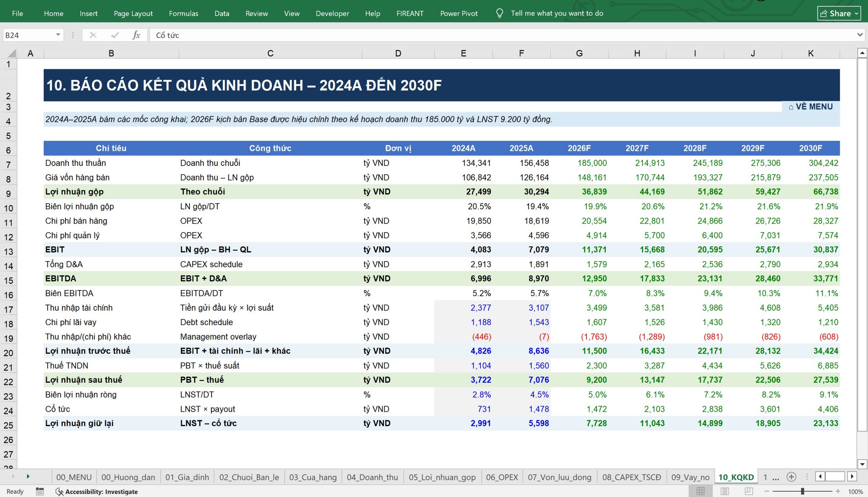The height and width of the screenshot is (497, 868).
Task: Open the Formulas ribbon tab
Action: point(183,13)
